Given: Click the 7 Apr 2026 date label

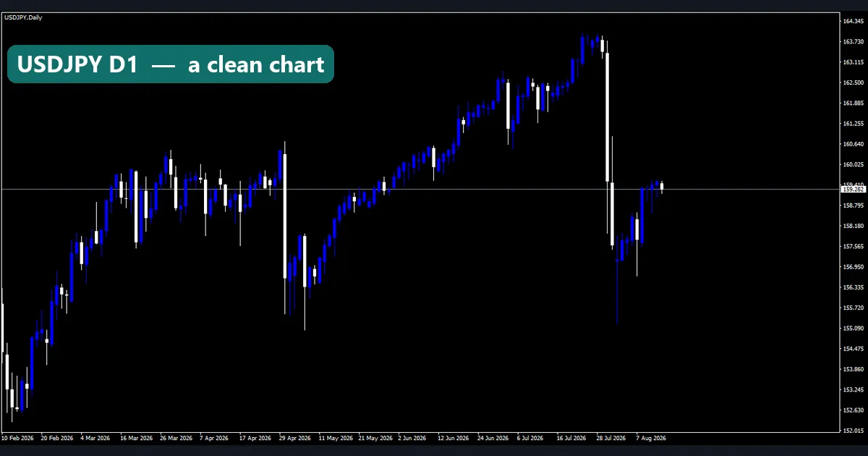Looking at the screenshot, I should [216, 438].
